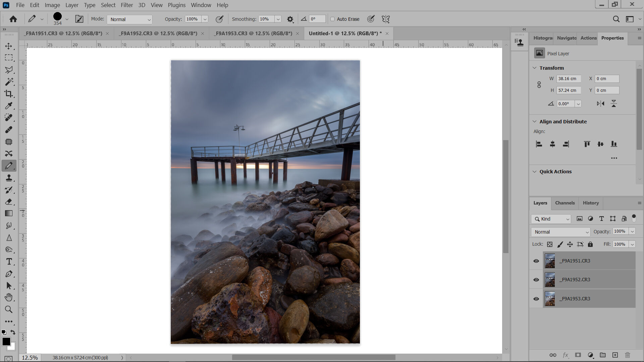Select the Magic Wand tool
This screenshot has height=362, width=644.
point(9,81)
